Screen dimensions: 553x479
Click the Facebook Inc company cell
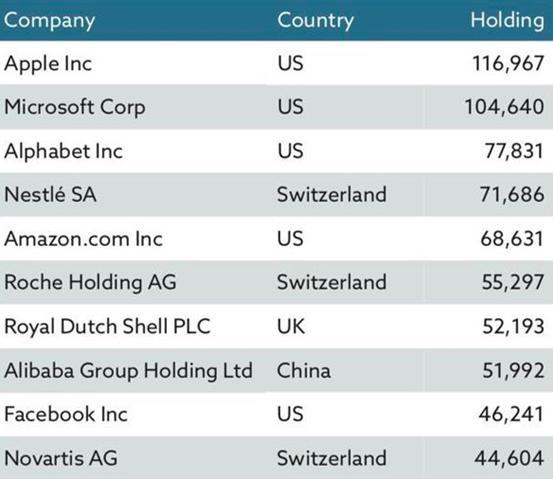pyautogui.click(x=66, y=414)
